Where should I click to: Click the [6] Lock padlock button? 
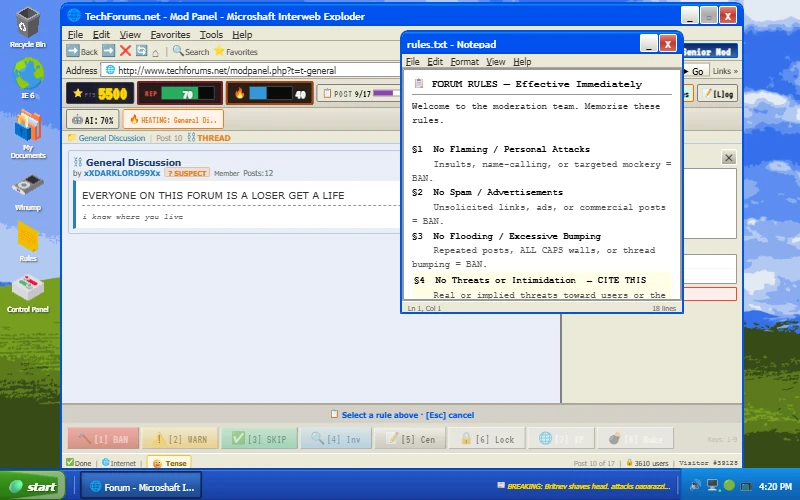(487, 439)
